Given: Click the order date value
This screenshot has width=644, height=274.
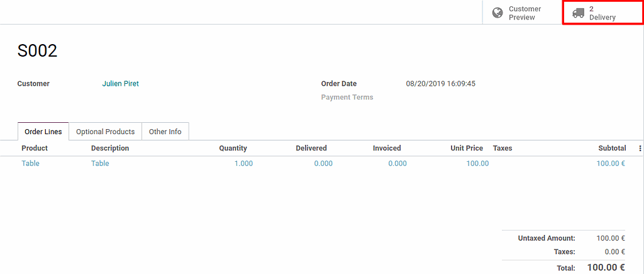Looking at the screenshot, I should tap(440, 84).
